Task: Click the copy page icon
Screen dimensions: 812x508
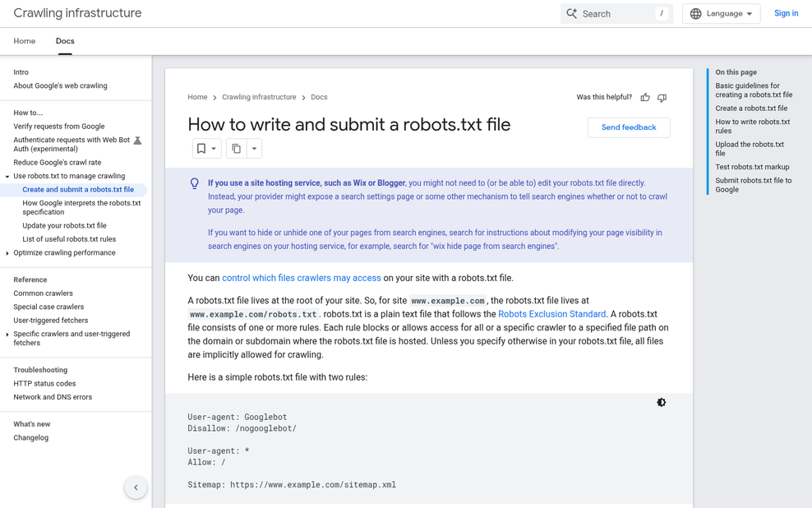Action: (236, 149)
